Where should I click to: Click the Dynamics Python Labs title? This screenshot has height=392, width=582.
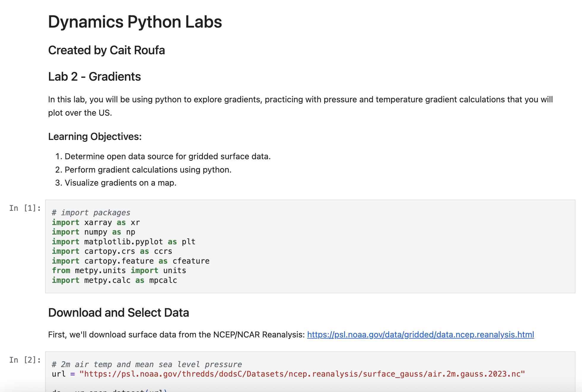[135, 22]
